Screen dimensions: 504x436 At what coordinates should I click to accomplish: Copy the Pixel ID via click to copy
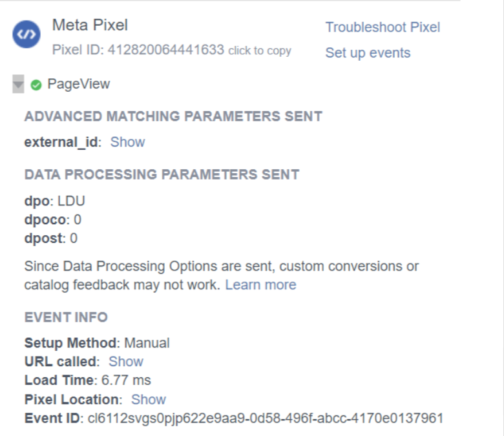coord(260,51)
